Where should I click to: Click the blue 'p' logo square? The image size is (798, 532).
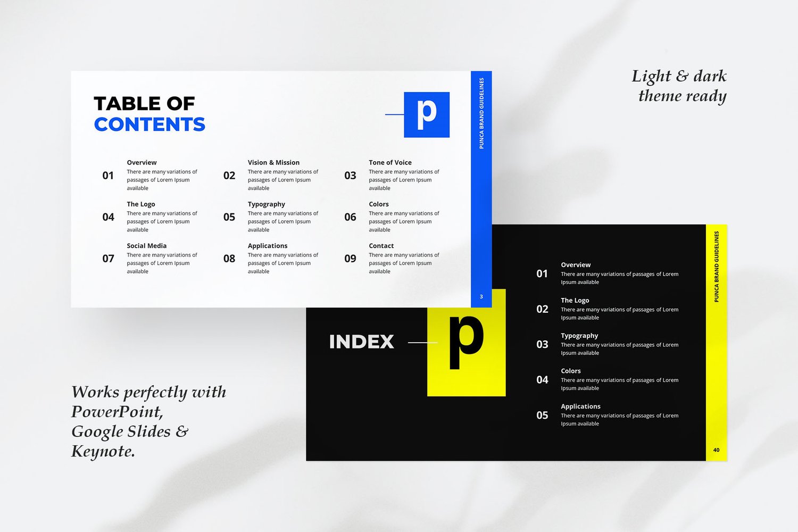click(x=427, y=115)
